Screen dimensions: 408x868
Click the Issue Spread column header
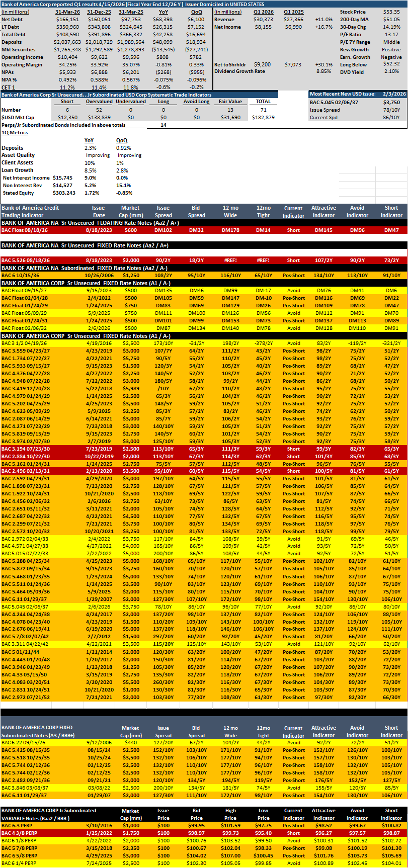[x=163, y=211]
